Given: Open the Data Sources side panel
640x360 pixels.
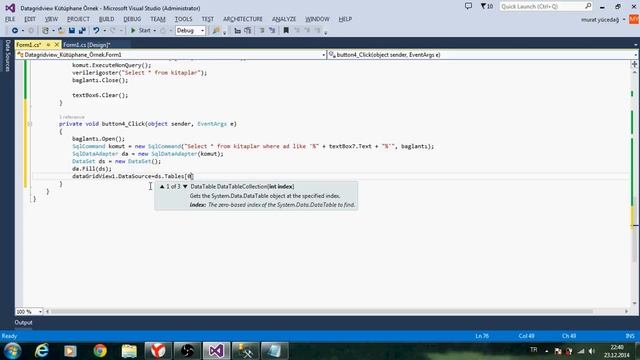Looking at the screenshot, I should click(7, 56).
